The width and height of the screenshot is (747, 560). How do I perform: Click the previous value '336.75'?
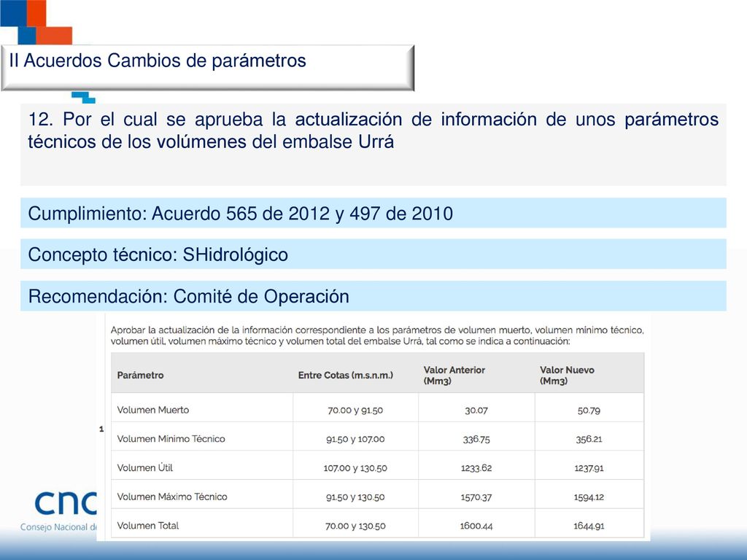click(x=476, y=439)
